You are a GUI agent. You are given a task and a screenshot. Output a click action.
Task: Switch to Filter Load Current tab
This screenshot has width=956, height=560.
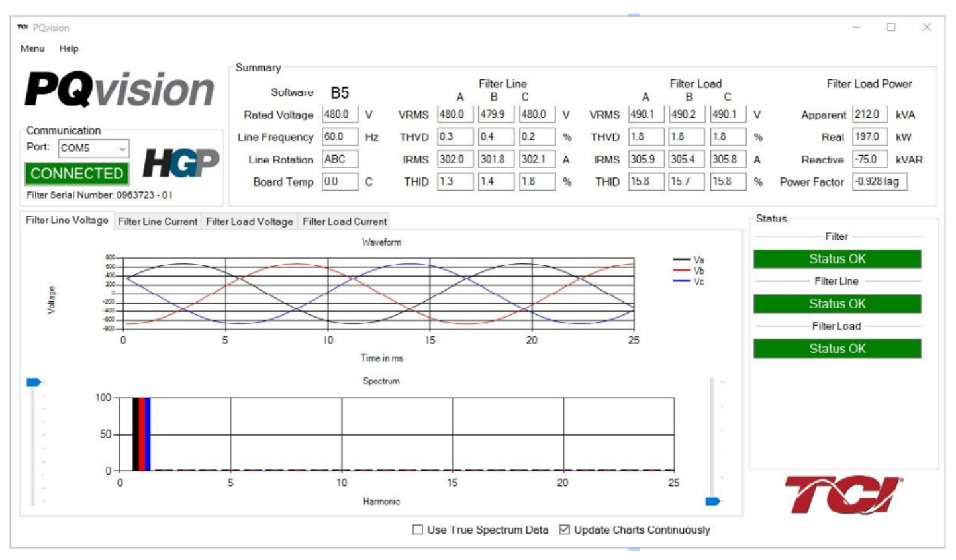pyautogui.click(x=344, y=222)
